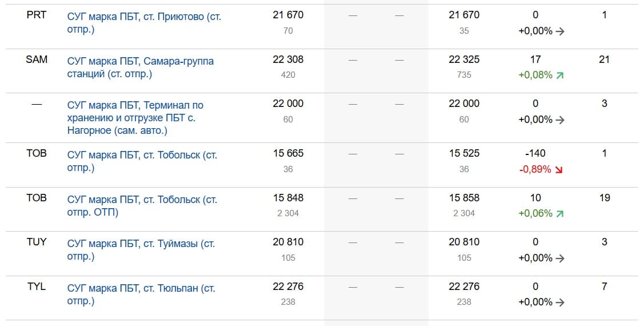Select the SAM ticker code
The height and width of the screenshot is (326, 644).
[x=37, y=59]
